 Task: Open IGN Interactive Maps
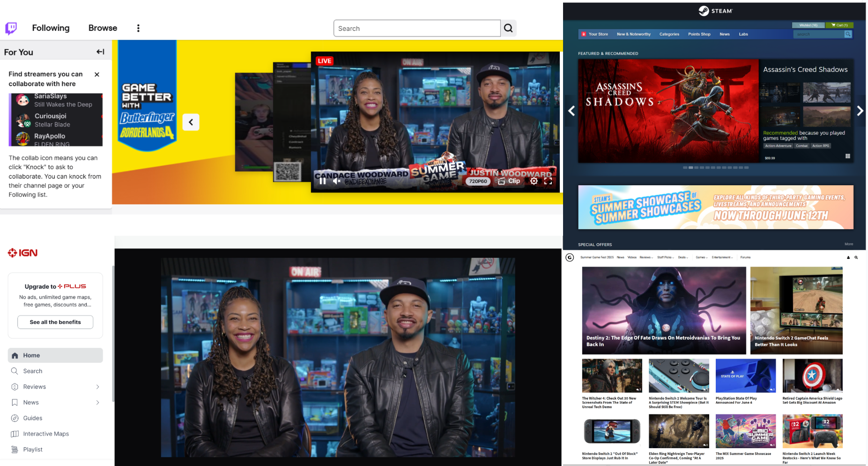click(55, 434)
